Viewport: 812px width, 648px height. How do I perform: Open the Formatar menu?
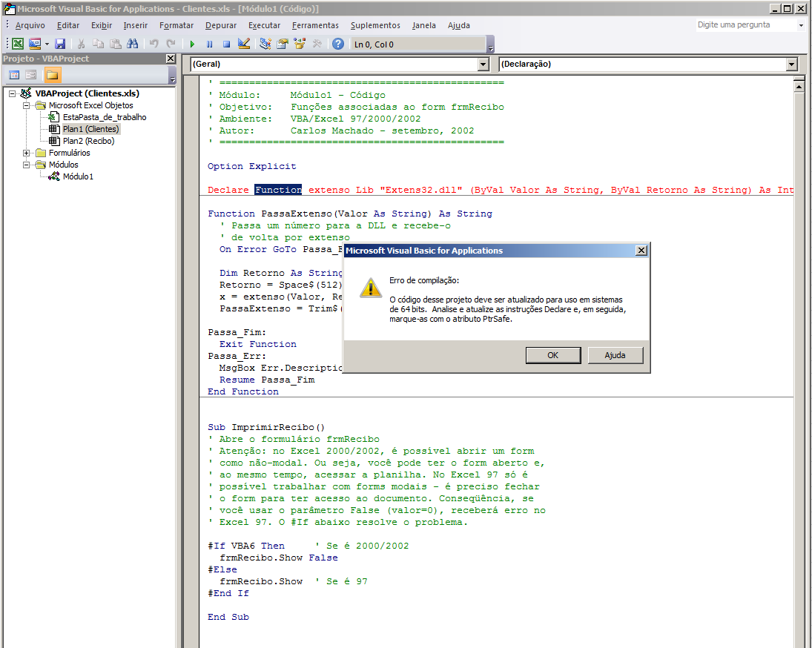coord(176,25)
